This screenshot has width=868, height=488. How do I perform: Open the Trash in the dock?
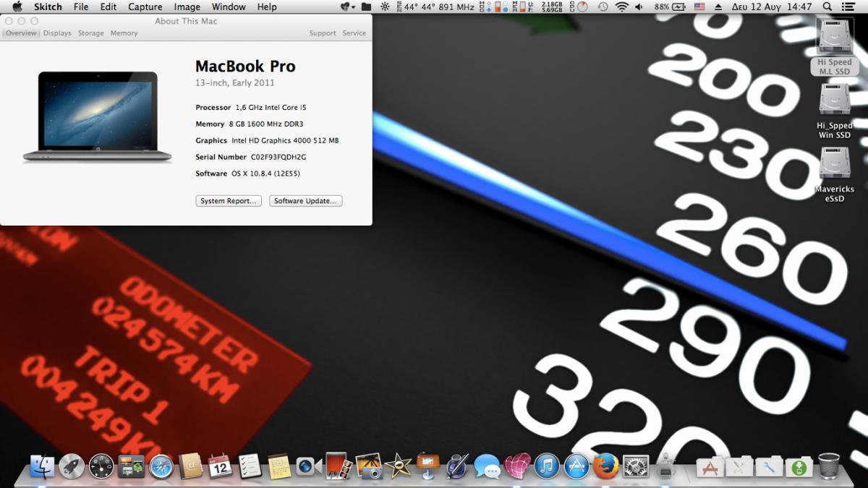828,466
